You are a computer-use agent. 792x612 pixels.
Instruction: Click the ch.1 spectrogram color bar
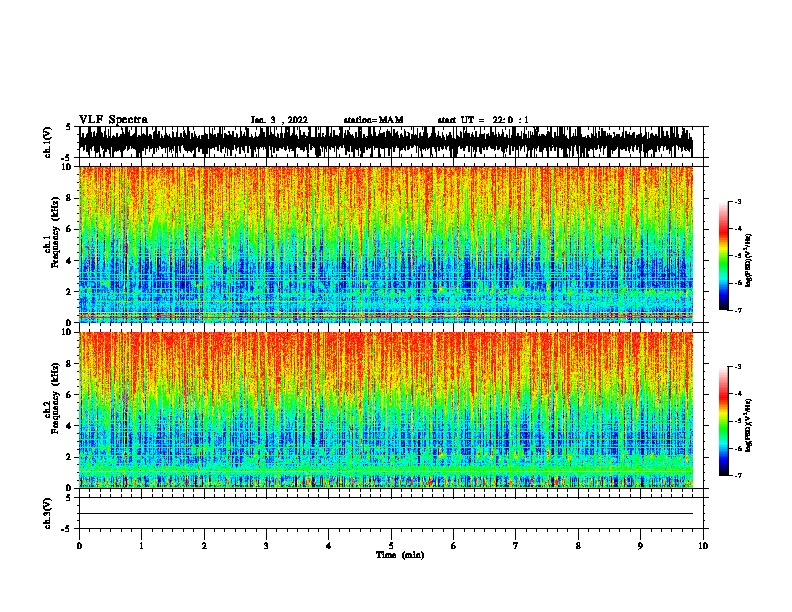coord(724,256)
